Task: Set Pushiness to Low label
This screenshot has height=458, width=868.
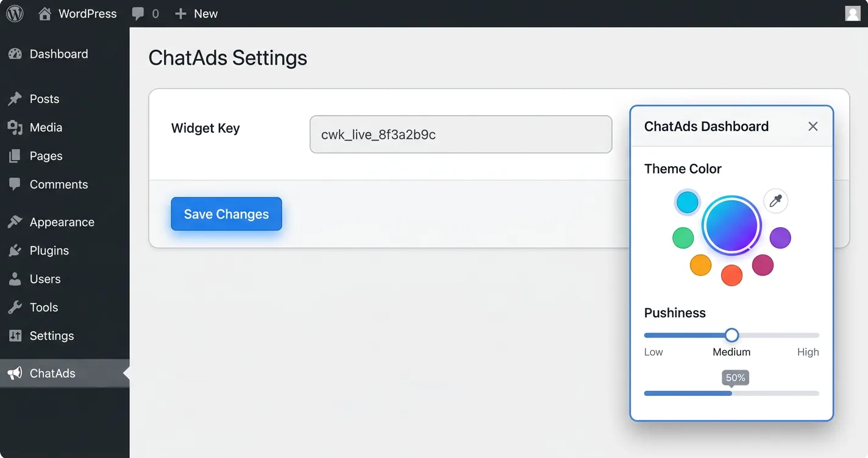Action: click(653, 352)
